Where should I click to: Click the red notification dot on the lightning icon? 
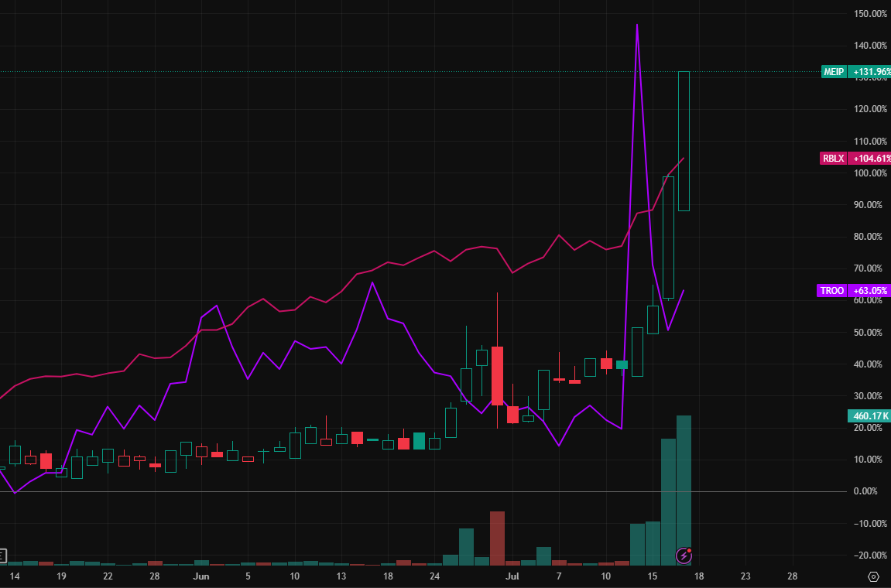point(689,549)
